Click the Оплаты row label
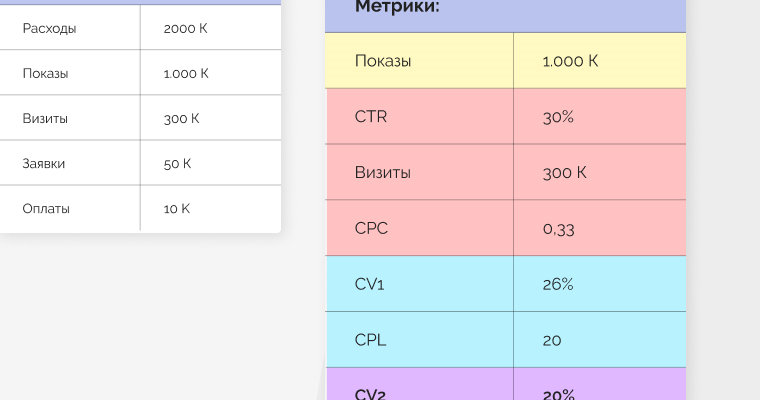760x400 pixels. click(x=46, y=209)
